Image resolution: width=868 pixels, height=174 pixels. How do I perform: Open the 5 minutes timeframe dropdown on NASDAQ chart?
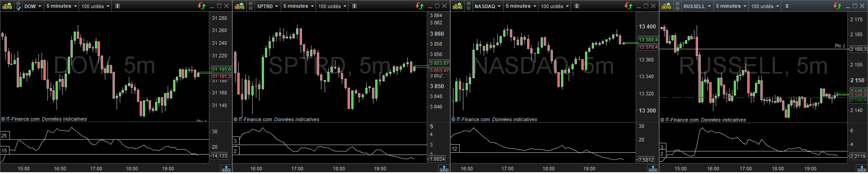520,6
